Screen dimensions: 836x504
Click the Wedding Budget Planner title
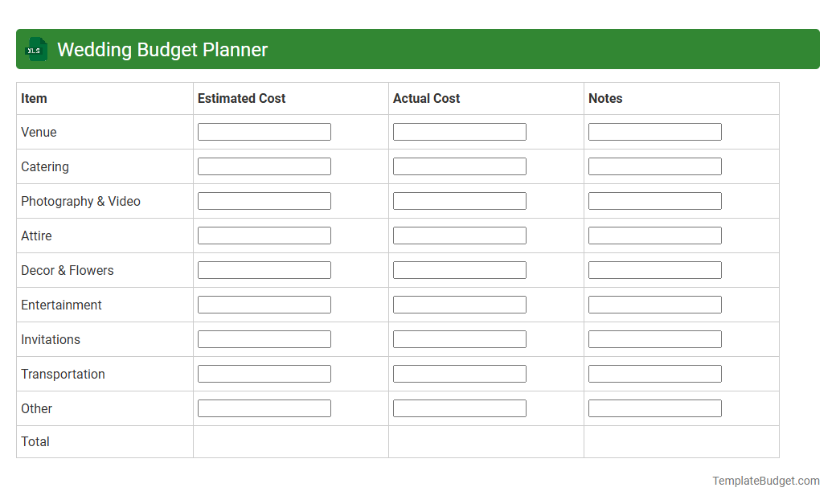tap(162, 49)
